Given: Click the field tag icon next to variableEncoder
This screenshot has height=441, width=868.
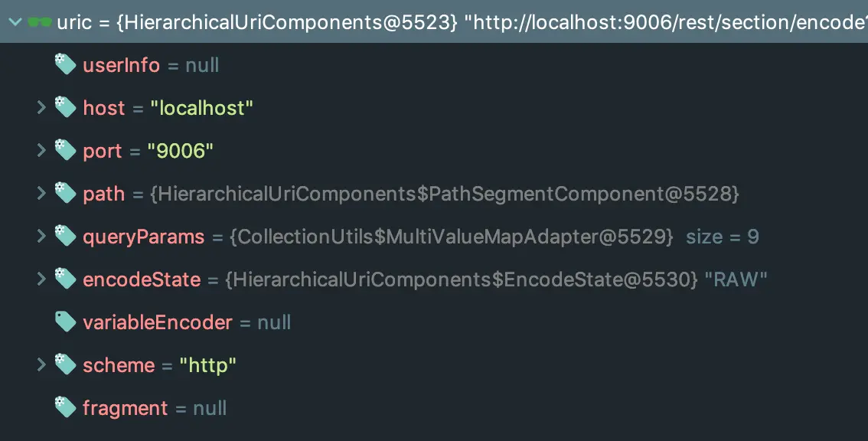Looking at the screenshot, I should (65, 322).
